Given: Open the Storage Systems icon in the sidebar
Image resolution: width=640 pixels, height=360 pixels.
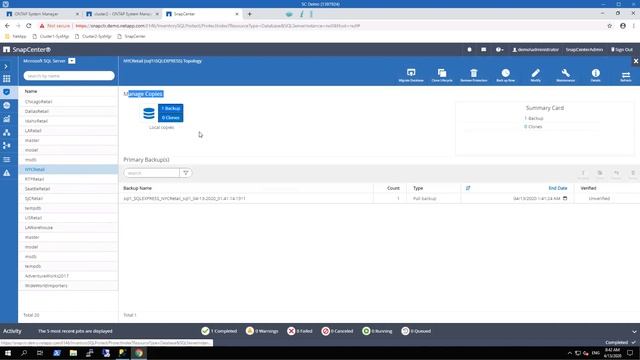Looking at the screenshot, I should pos(7,145).
